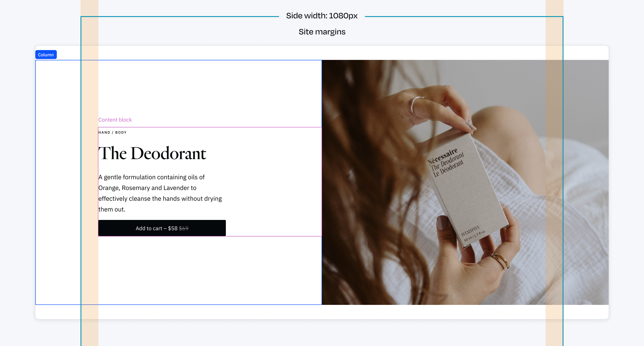Click the site width indicator icon

tap(322, 16)
